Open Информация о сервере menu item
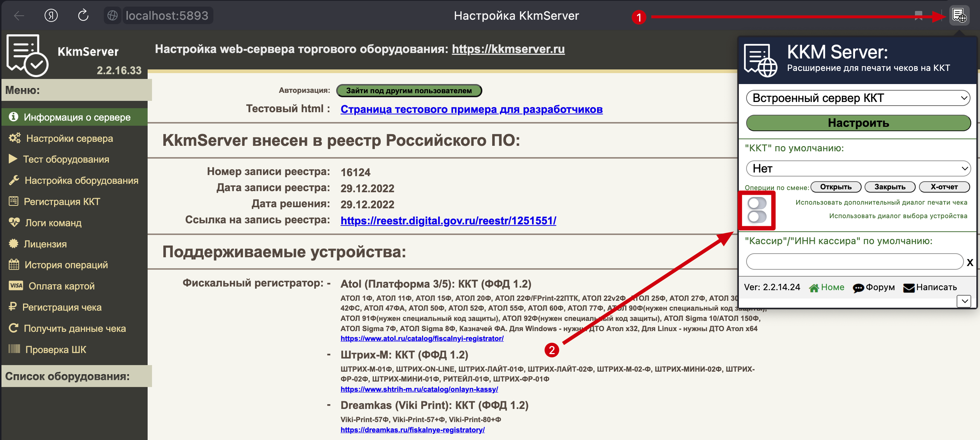 click(x=75, y=117)
